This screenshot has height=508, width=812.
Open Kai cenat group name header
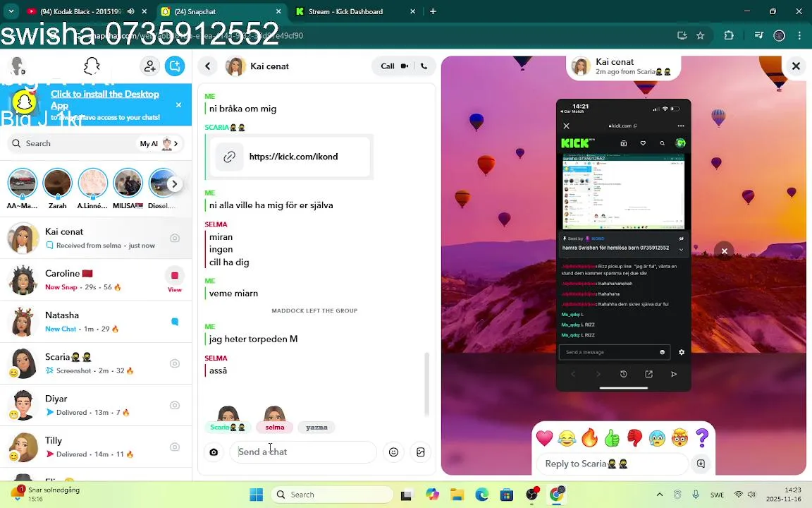click(x=269, y=66)
